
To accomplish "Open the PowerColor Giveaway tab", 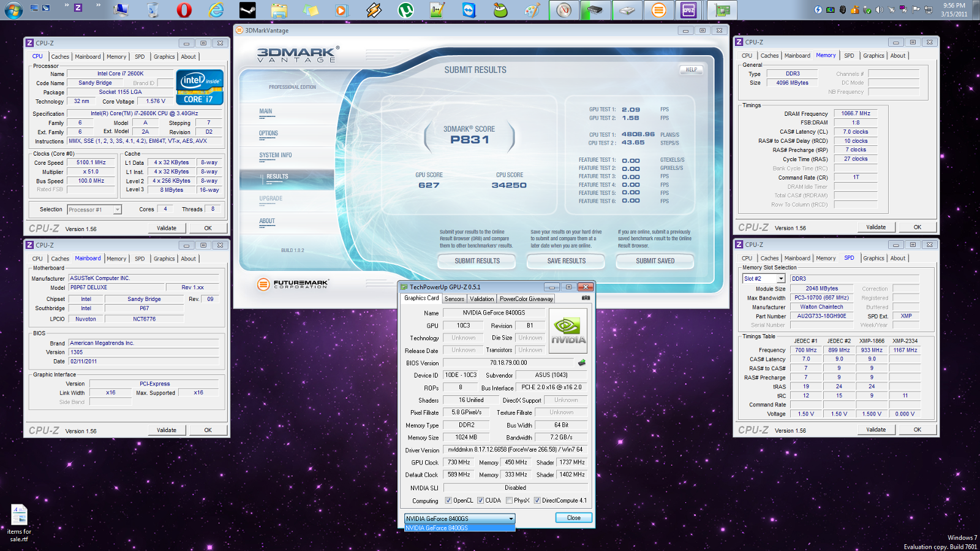I will pyautogui.click(x=526, y=298).
